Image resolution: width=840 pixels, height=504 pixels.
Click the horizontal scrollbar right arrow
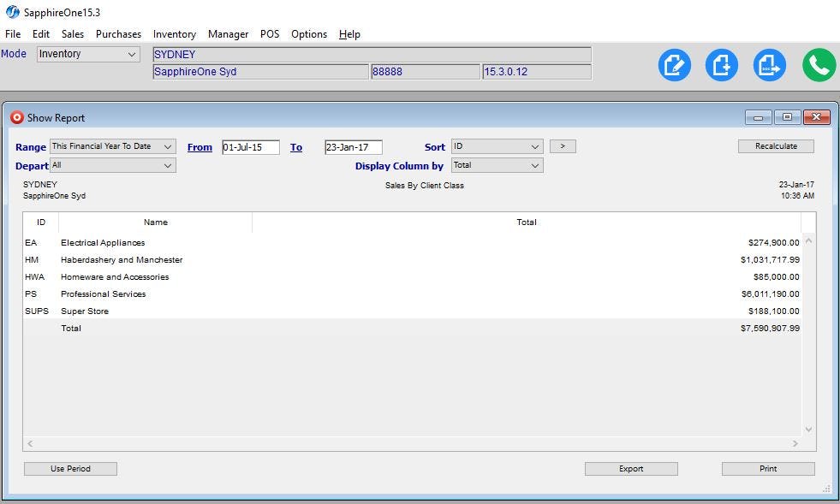795,443
